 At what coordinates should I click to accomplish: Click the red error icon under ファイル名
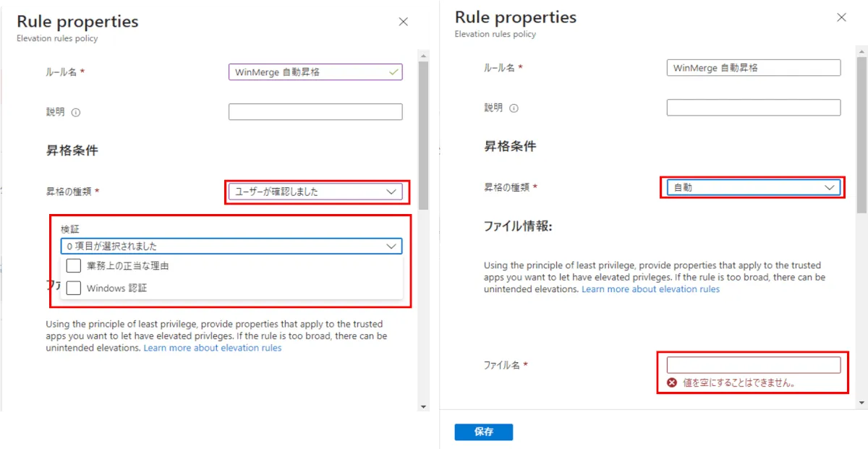coord(672,382)
